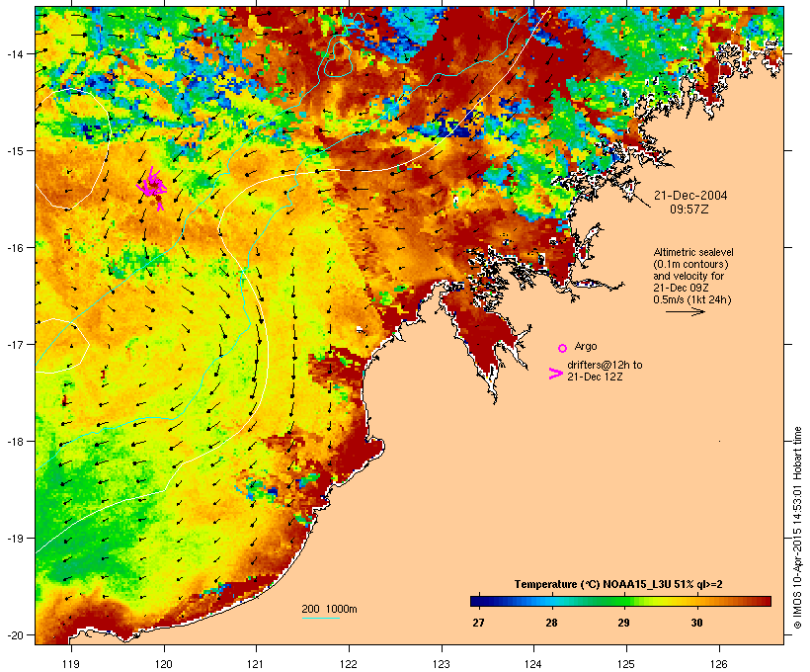The height and width of the screenshot is (672, 810).
Task: Select the '09:57Z' time text
Action: click(x=689, y=210)
